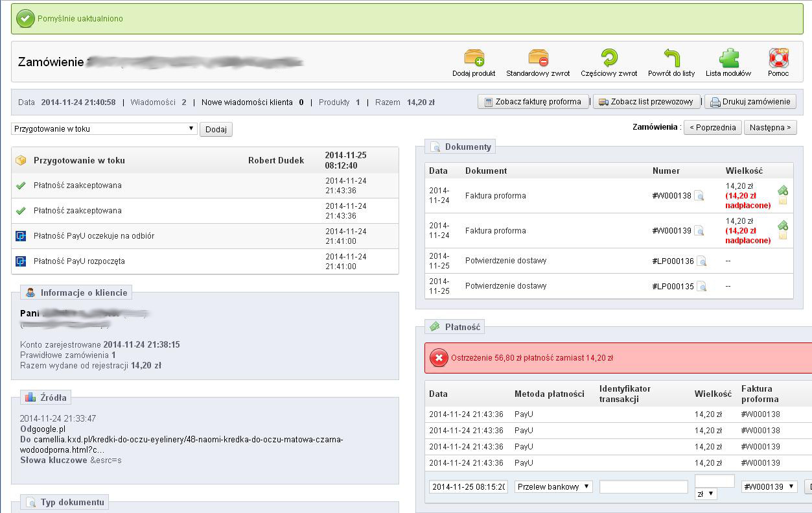
Task: Click the Źródła chart icon
Action: point(30,397)
